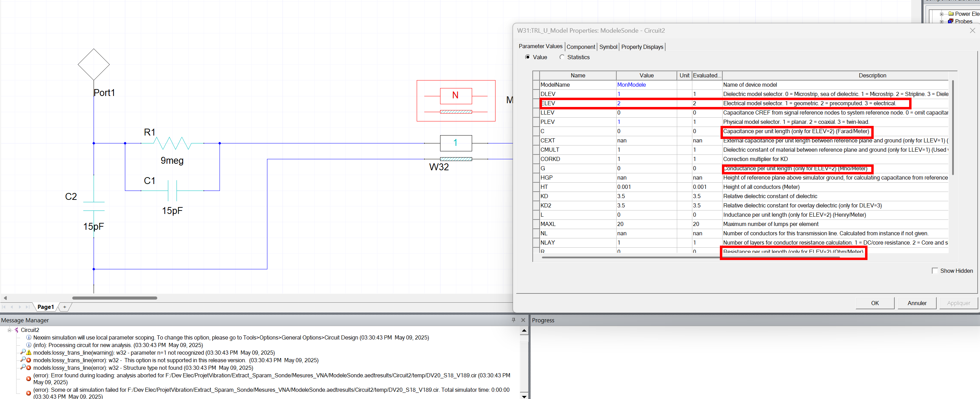Pin the Message Manager panel
The image size is (980, 399).
coord(514,320)
